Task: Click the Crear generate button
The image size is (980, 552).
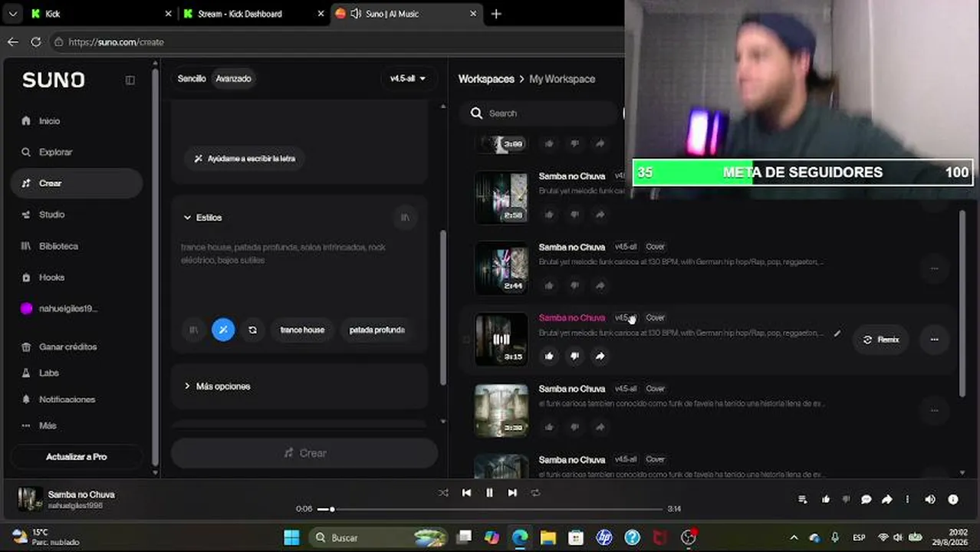Action: [304, 453]
